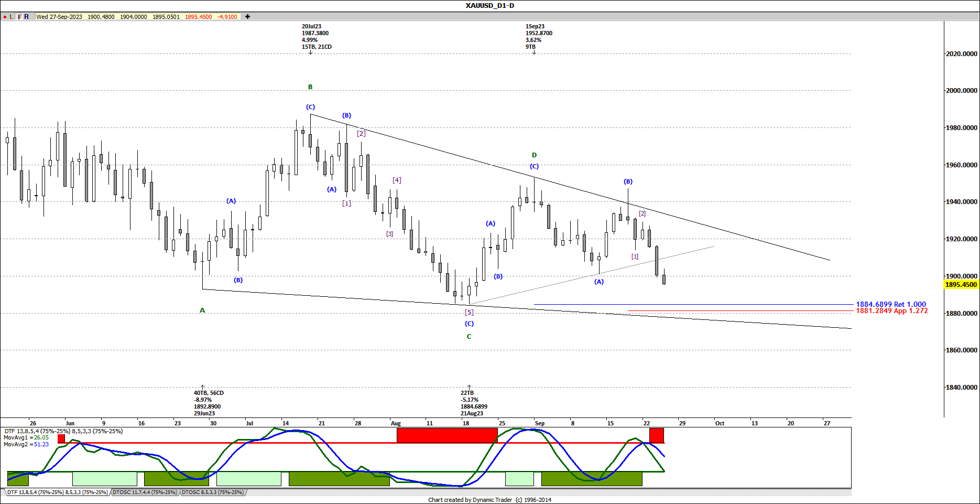Screen dimensions: 980x504
Task: Click large red overbought bar in August
Action: pyautogui.click(x=447, y=435)
